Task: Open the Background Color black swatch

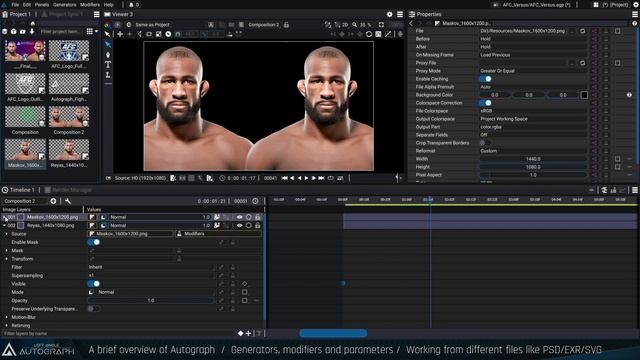Action: coord(584,95)
